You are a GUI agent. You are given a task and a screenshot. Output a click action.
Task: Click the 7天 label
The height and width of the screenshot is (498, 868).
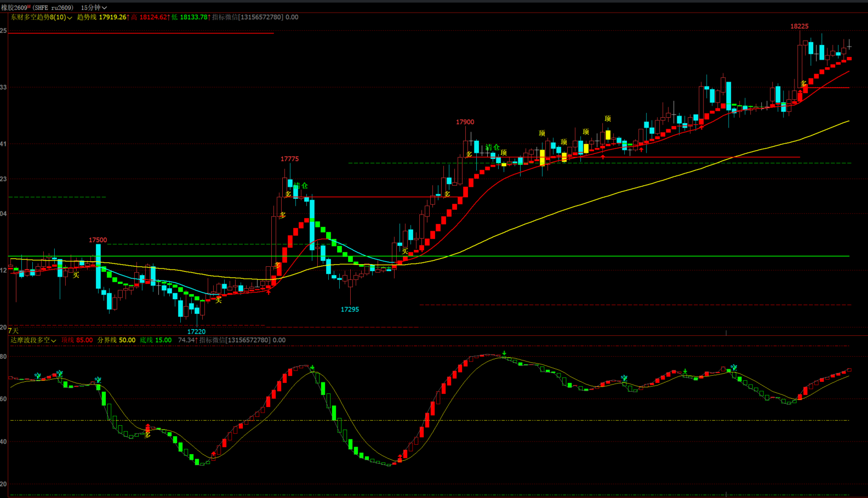13,331
